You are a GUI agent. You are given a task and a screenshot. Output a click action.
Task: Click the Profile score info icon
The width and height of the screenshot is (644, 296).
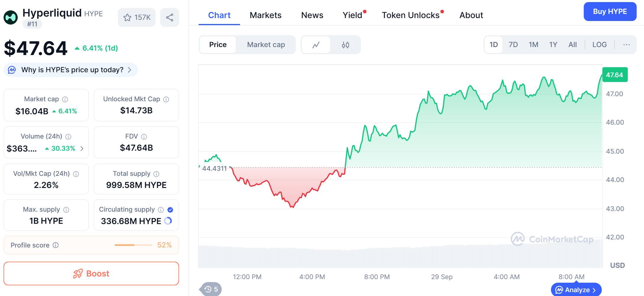tap(56, 245)
